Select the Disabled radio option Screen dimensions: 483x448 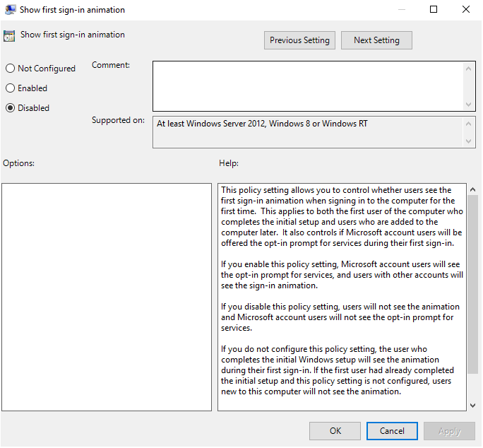(11, 108)
